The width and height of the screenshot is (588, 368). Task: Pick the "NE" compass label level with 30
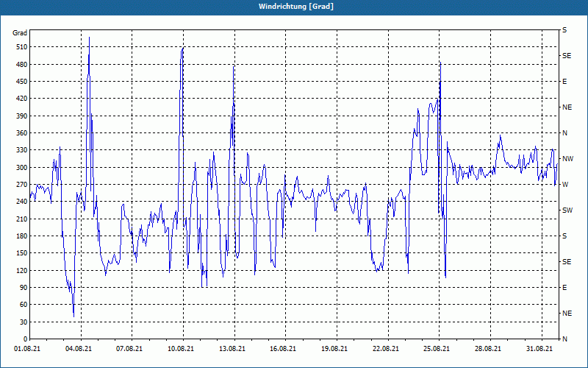tap(567, 314)
